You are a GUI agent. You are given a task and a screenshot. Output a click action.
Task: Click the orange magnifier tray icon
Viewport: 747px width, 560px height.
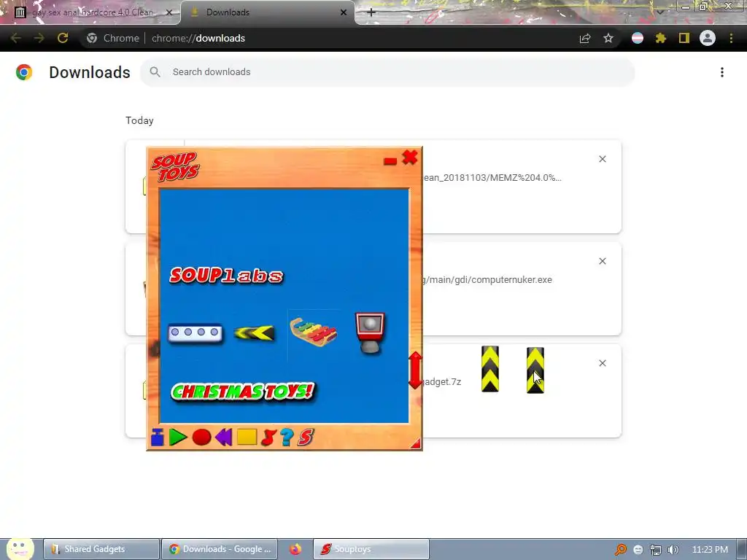(x=620, y=550)
